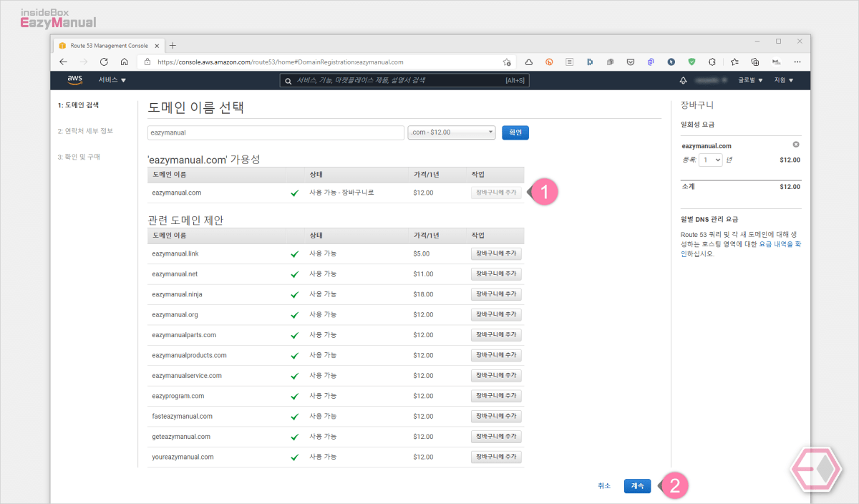Add eazymanual.net to the cart
The height and width of the screenshot is (504, 859).
coord(496,274)
